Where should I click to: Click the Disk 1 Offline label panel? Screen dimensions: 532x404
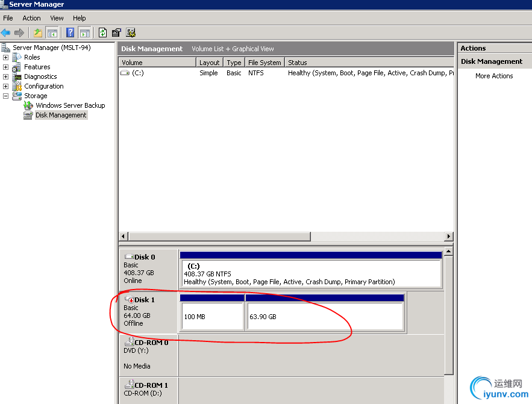pos(149,312)
